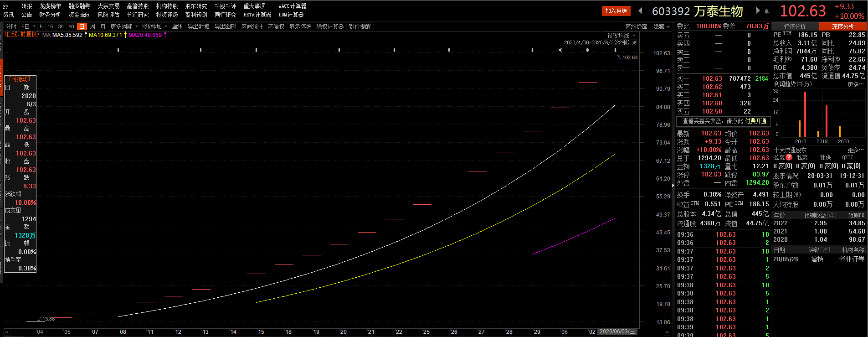Switch to the 60-minute period
This screenshot has width=868, height=337.
click(71, 26)
